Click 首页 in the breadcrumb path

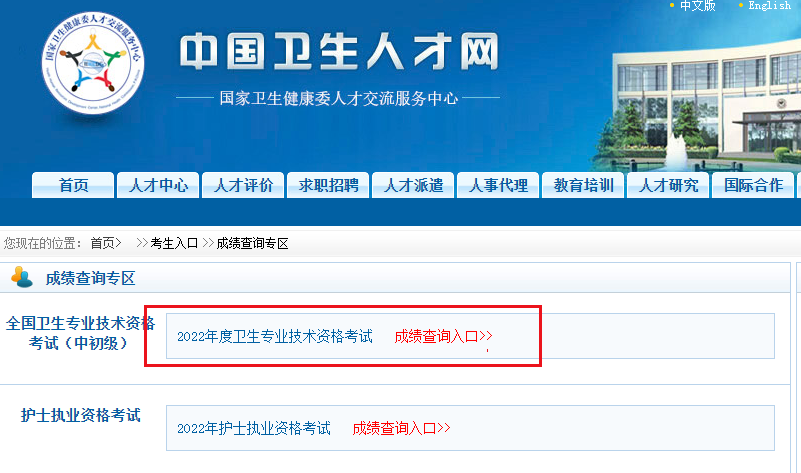pos(103,243)
